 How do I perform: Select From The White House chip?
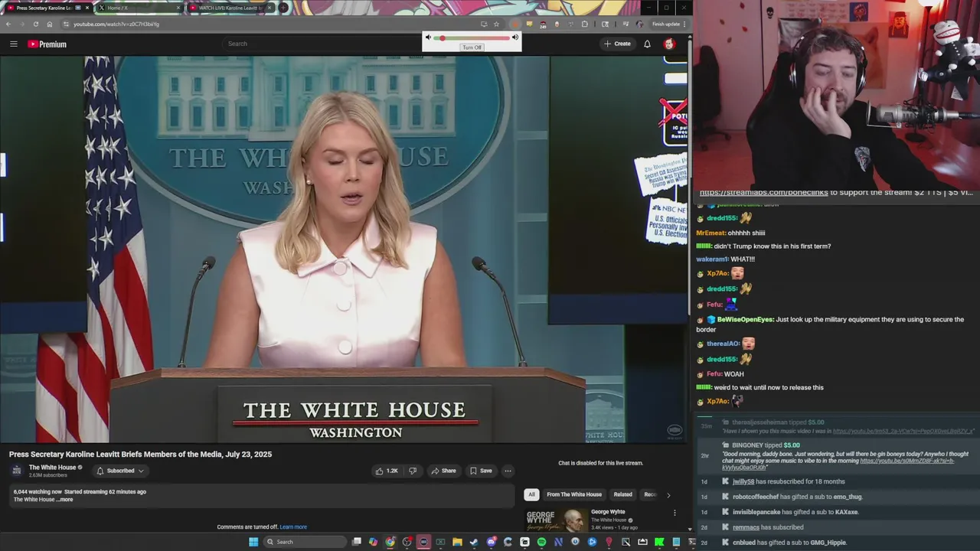point(574,494)
